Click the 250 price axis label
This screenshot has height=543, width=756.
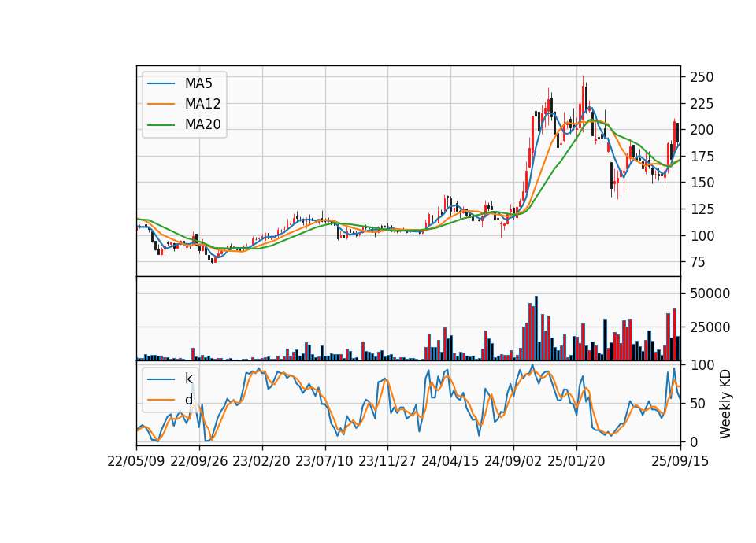702,77
